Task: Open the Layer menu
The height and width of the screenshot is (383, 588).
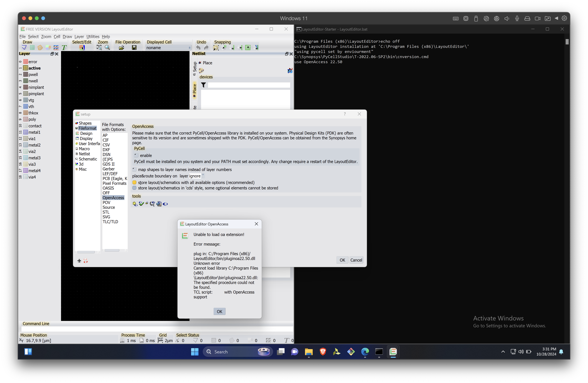Action: click(79, 37)
